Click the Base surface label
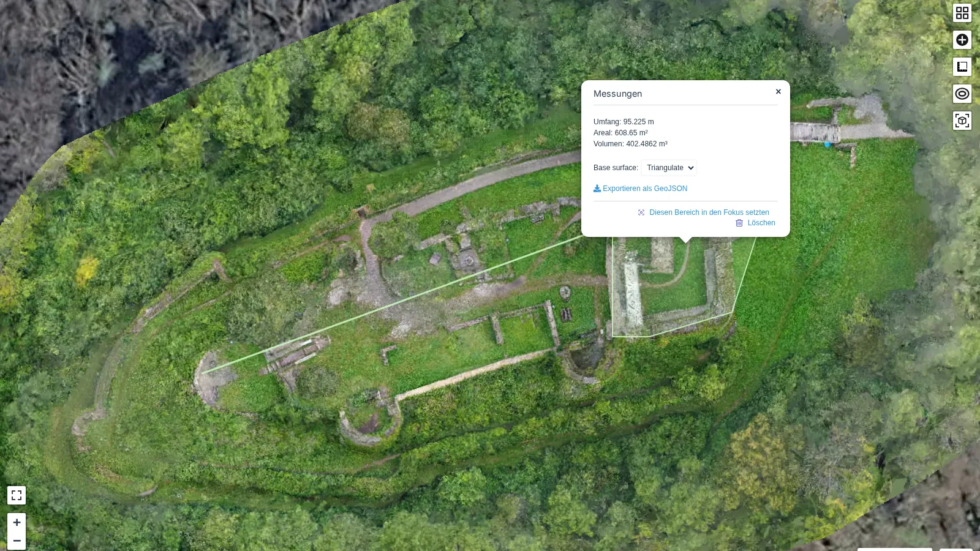Image resolution: width=980 pixels, height=551 pixels. tap(616, 168)
